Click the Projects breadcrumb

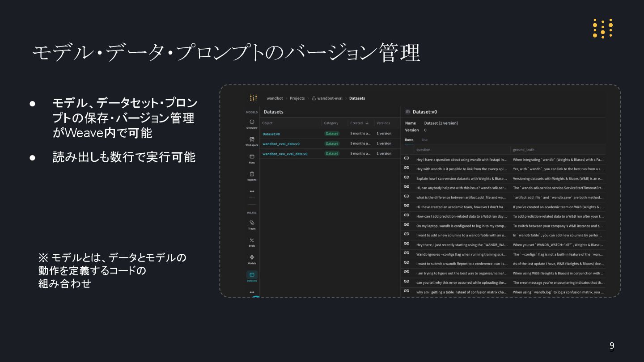coord(297,98)
